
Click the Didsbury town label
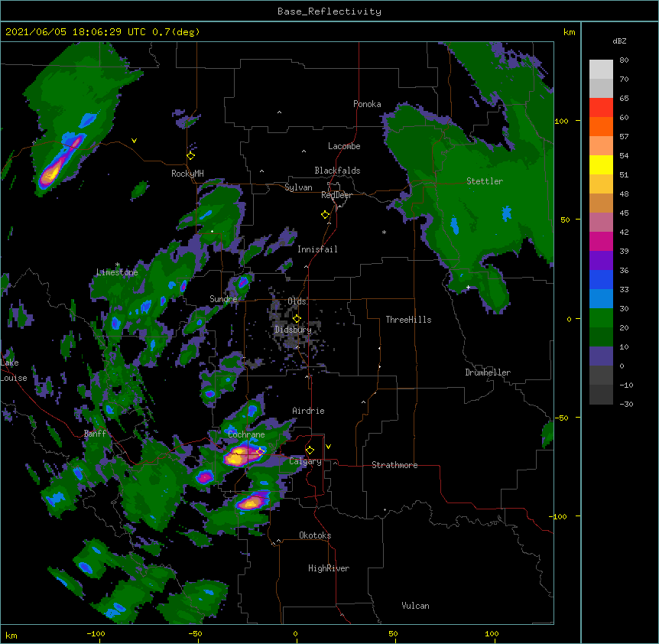(x=293, y=330)
